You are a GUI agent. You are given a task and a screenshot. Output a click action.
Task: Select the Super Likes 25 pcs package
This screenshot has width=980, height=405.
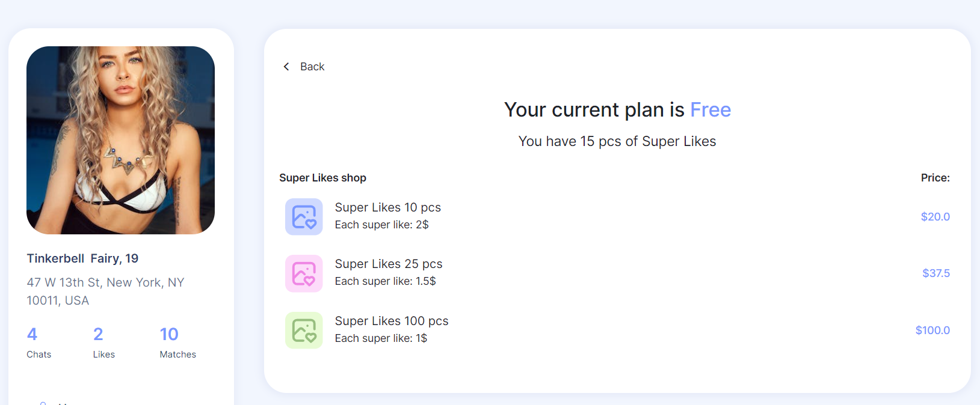tap(617, 273)
